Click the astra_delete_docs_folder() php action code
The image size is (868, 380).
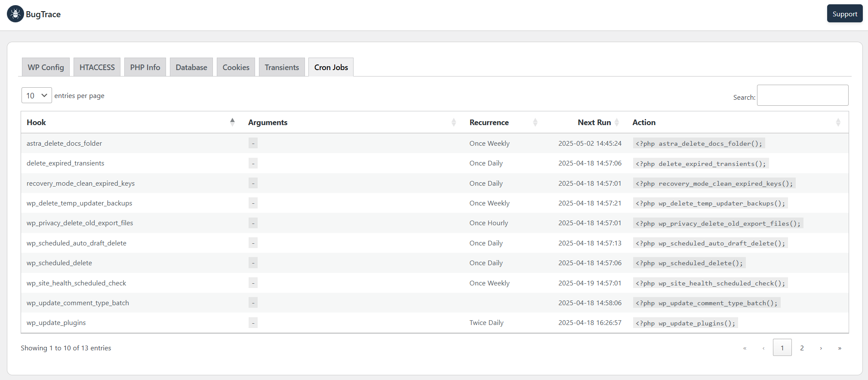pos(699,144)
